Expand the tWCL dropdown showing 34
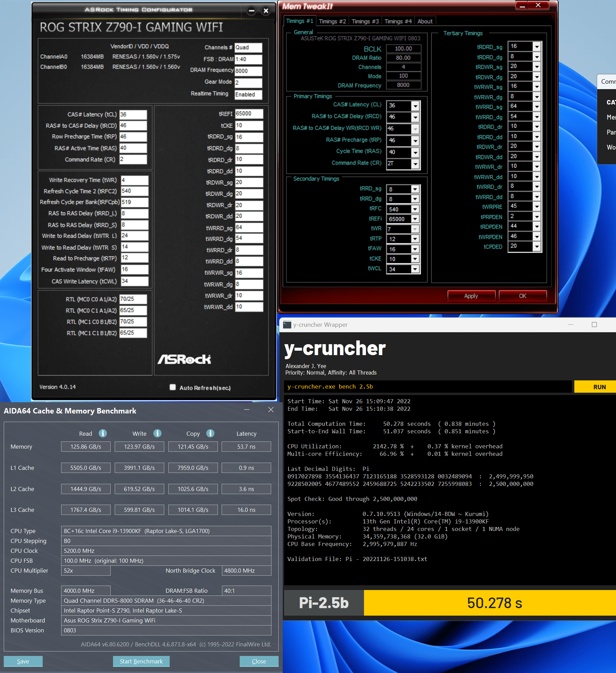The width and height of the screenshot is (616, 673). (x=415, y=269)
